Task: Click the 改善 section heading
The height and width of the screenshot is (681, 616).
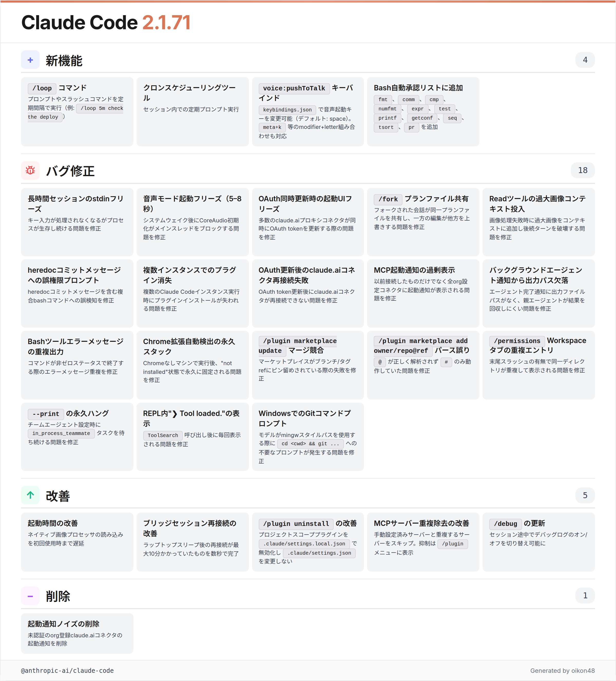Action: 58,496
